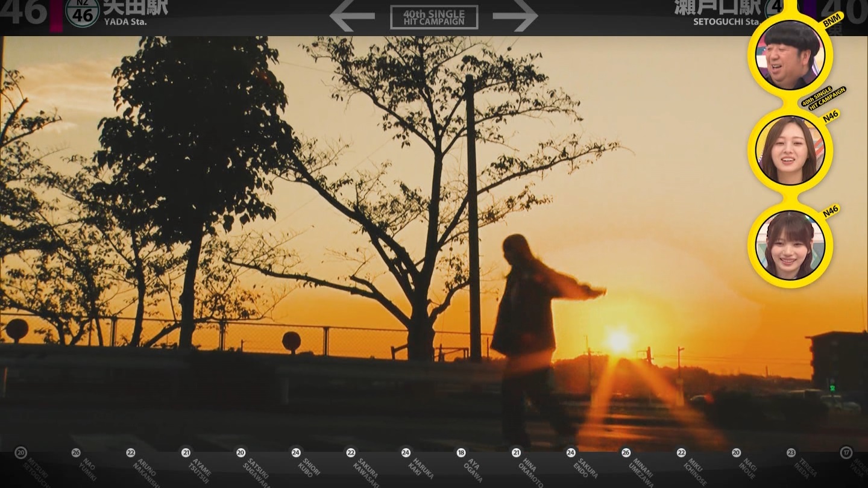Click the left arrow at top
Image resolution: width=868 pixels, height=488 pixels.
352,16
